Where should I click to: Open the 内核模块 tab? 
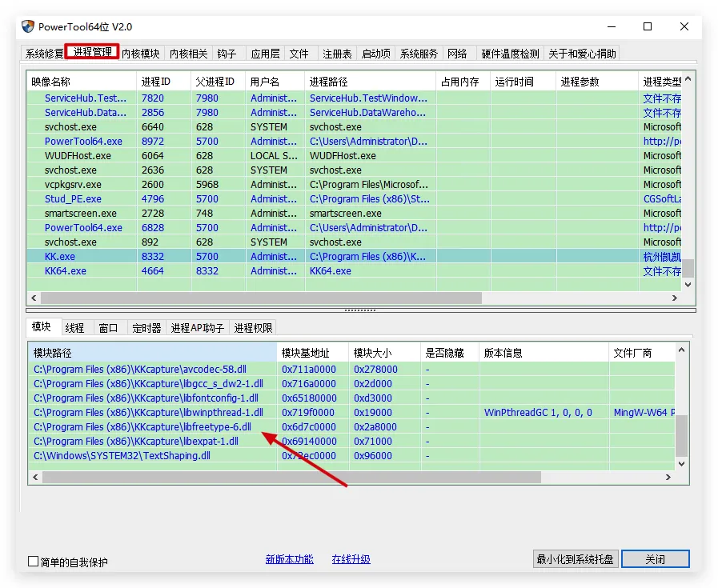coord(141,54)
